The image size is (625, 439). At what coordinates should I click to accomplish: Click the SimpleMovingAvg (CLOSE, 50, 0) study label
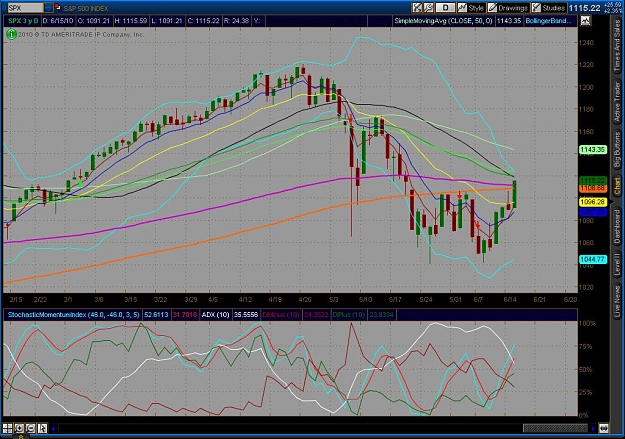pyautogui.click(x=443, y=21)
